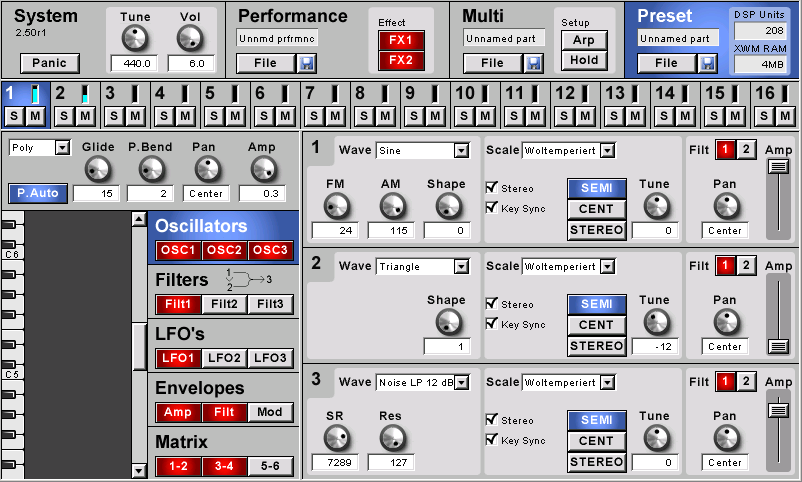Image resolution: width=802 pixels, height=482 pixels.
Task: Click oscillator 1 Pan knob
Action: (726, 206)
